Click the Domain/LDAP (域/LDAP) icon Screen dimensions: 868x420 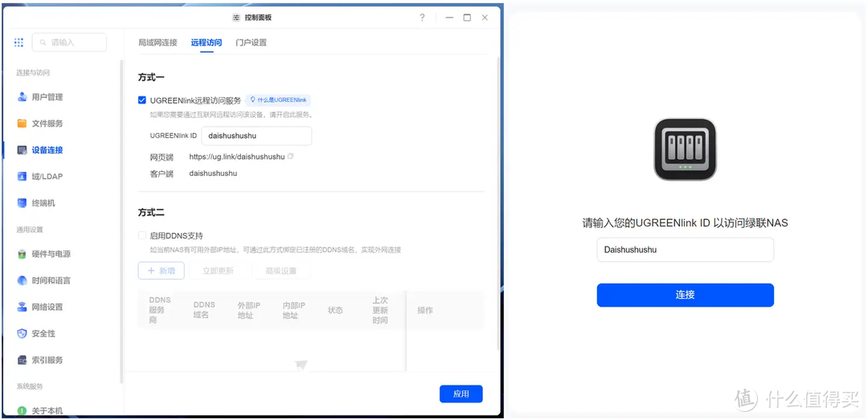(x=23, y=177)
